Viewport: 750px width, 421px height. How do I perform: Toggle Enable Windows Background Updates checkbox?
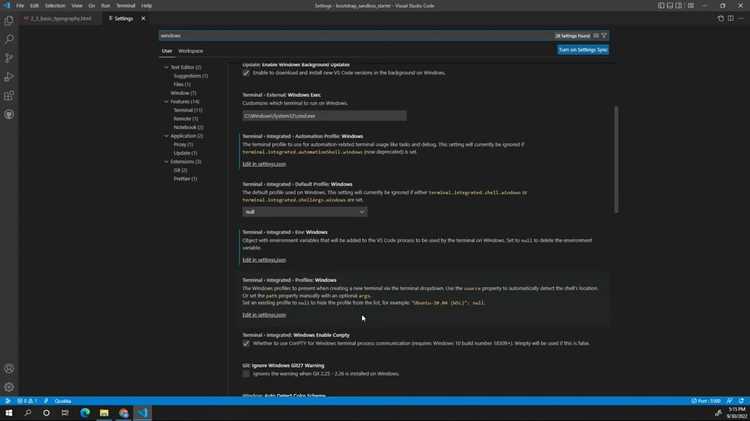tap(246, 73)
